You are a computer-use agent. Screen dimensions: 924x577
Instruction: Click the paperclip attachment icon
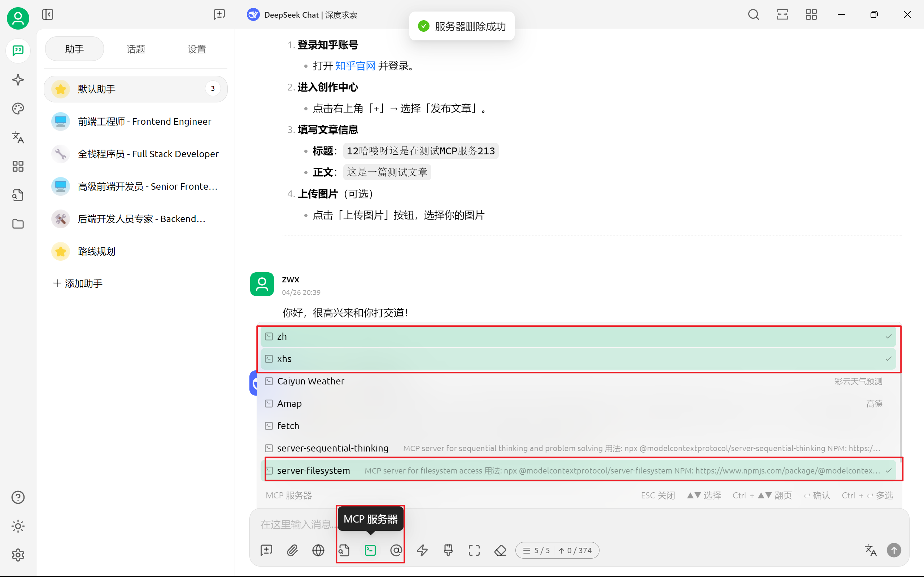click(292, 550)
